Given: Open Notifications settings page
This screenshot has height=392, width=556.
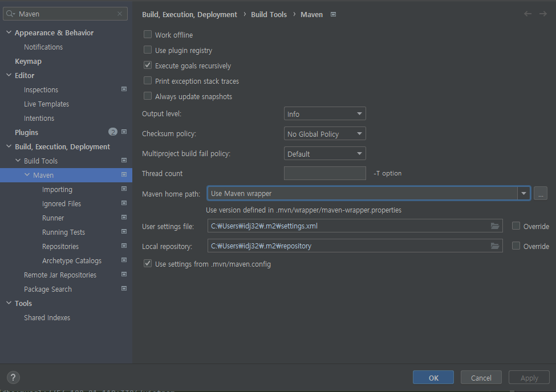Looking at the screenshot, I should point(43,47).
